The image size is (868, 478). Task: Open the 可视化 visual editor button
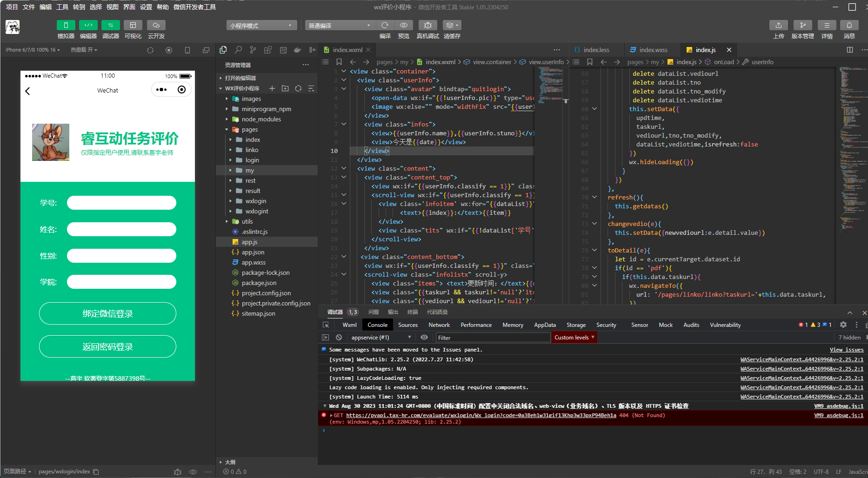coord(133,25)
